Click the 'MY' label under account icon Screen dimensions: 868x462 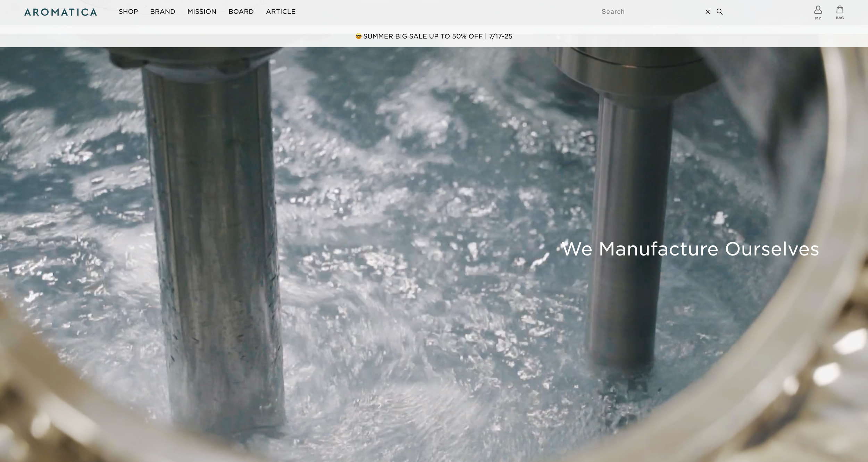click(818, 18)
